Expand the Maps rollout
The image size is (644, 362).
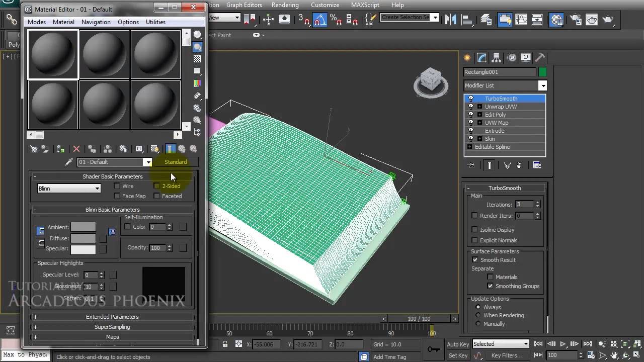point(112,337)
